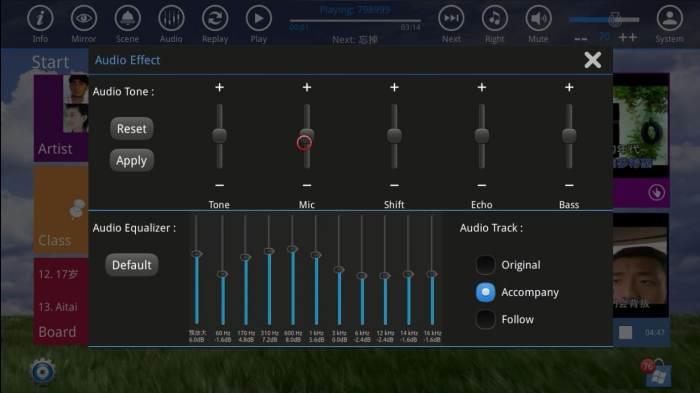
Task: Click the Bass slider handle
Action: 569,136
